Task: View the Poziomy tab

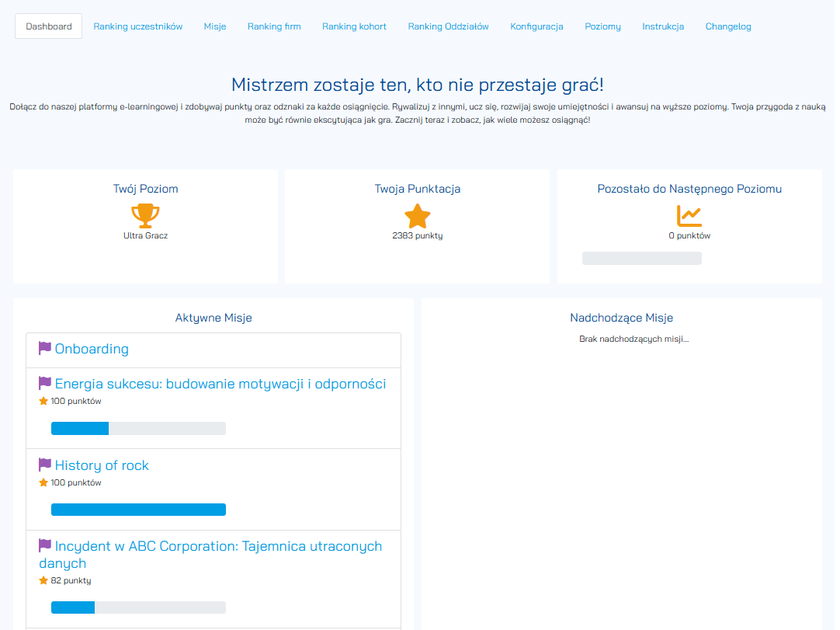Action: [x=602, y=26]
